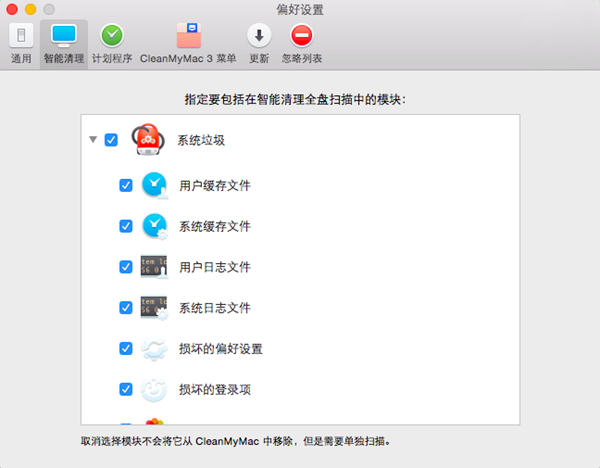Select the 用户日志文件 row label
This screenshot has height=468, width=600.
pos(215,267)
